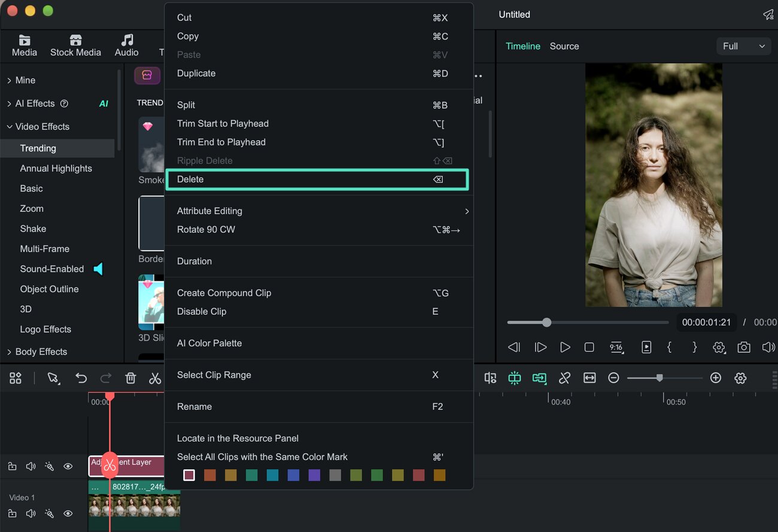Stop the preview playback
778x532 pixels.
(x=589, y=347)
